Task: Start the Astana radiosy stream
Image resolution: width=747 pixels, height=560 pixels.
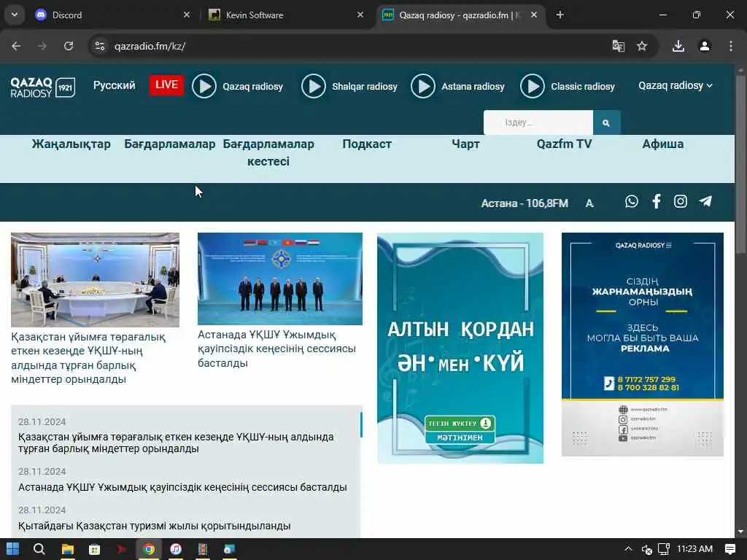Action: (423, 86)
